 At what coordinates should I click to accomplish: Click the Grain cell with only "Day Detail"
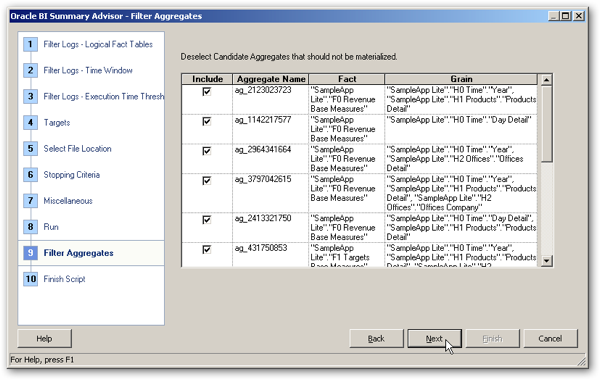point(461,129)
